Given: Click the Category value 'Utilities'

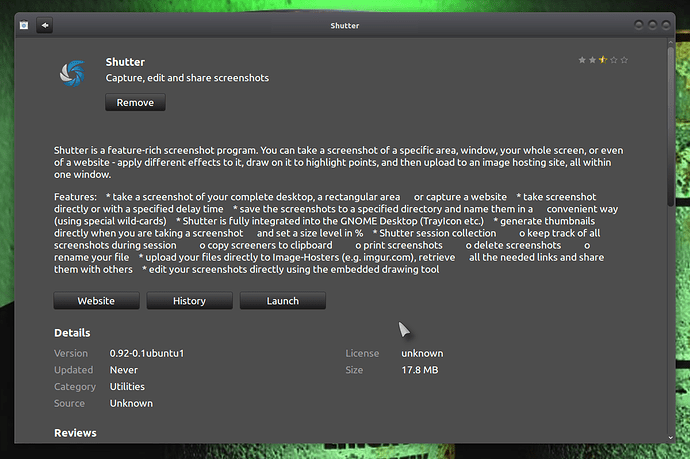Looking at the screenshot, I should pyautogui.click(x=127, y=386).
